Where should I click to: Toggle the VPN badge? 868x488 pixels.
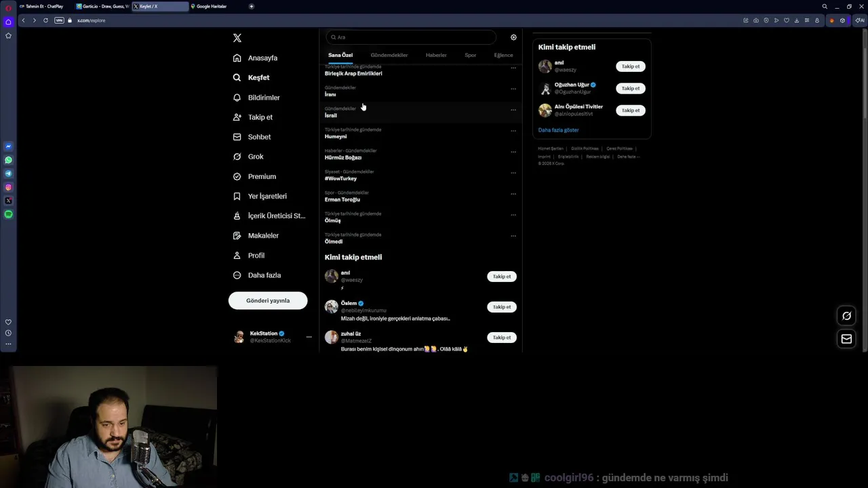pyautogui.click(x=59, y=20)
